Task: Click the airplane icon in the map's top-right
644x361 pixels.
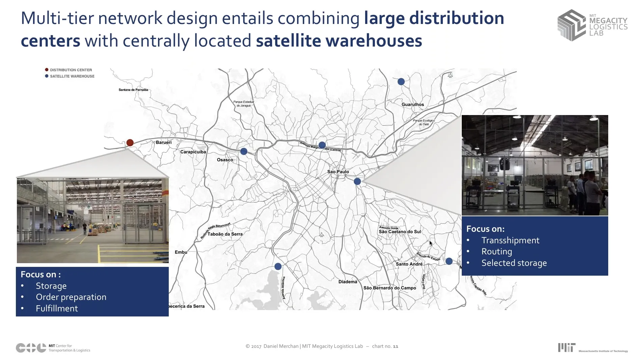Action: point(450,75)
